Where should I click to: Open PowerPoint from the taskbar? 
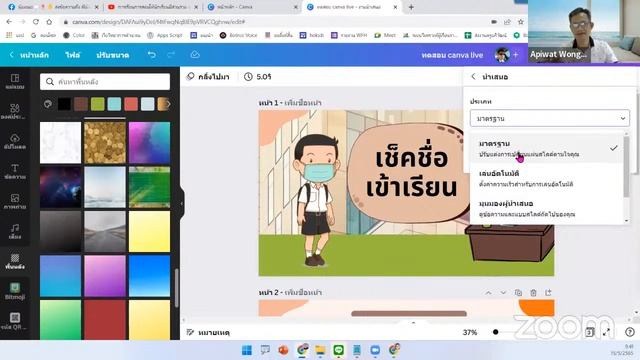[x=283, y=350]
